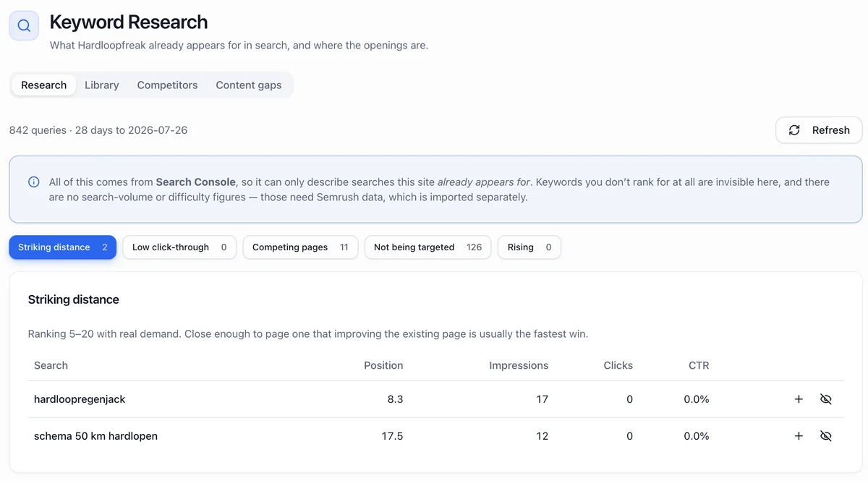Click the position value 17.5
This screenshot has height=481, width=868.
pyautogui.click(x=392, y=436)
